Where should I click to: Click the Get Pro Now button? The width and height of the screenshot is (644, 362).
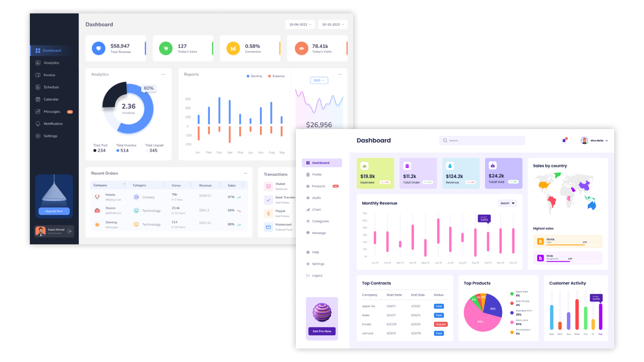pyautogui.click(x=322, y=331)
